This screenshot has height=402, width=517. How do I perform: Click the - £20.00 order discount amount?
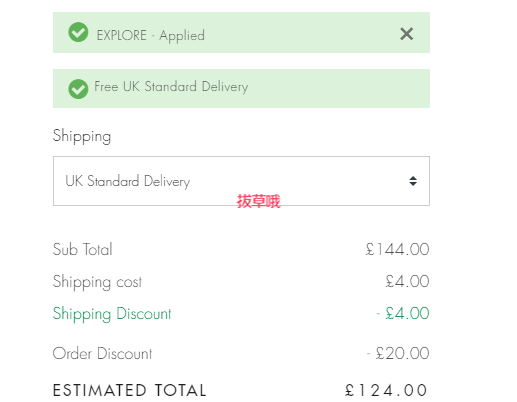point(398,353)
